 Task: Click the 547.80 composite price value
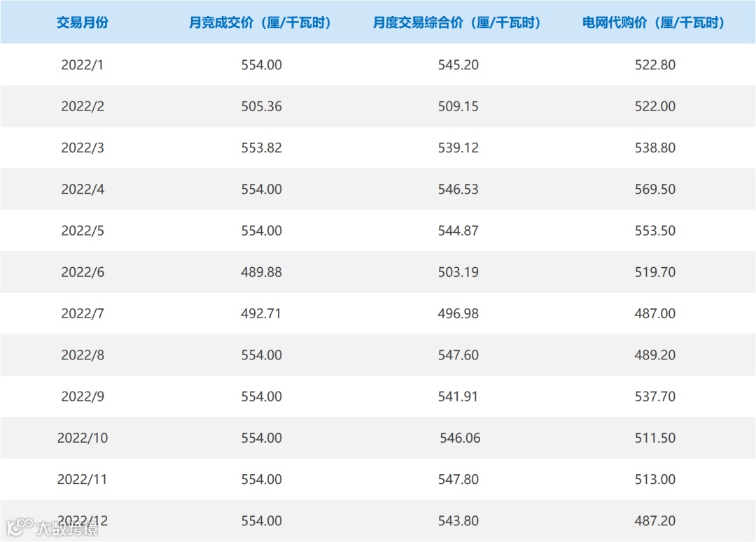coord(458,479)
